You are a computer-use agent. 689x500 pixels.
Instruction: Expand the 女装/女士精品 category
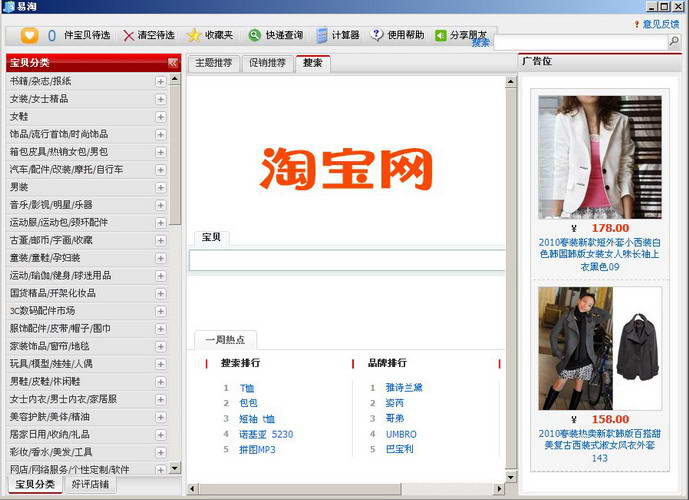pyautogui.click(x=160, y=99)
